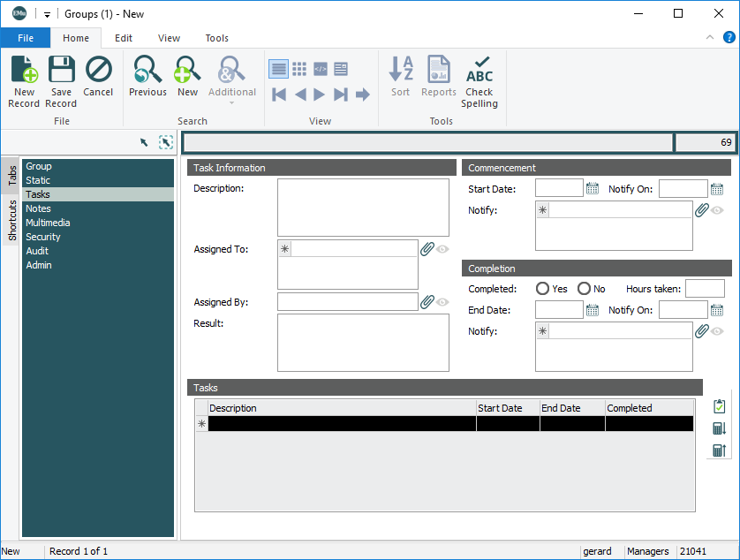The width and height of the screenshot is (740, 560).
Task: Select the No radio button for Completed
Action: 584,289
